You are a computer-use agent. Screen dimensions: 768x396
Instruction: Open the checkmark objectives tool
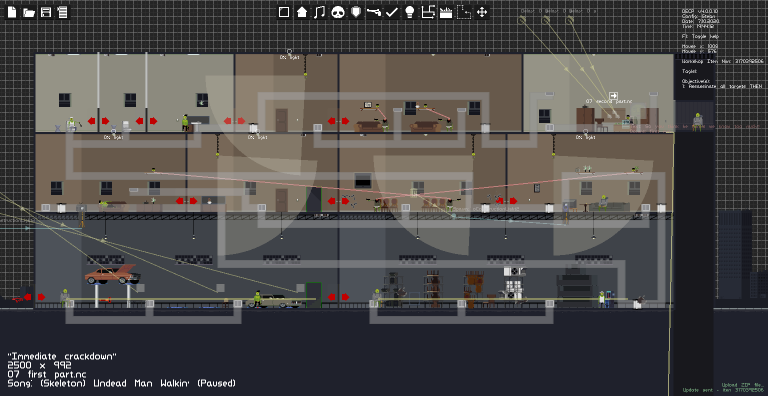coord(392,12)
